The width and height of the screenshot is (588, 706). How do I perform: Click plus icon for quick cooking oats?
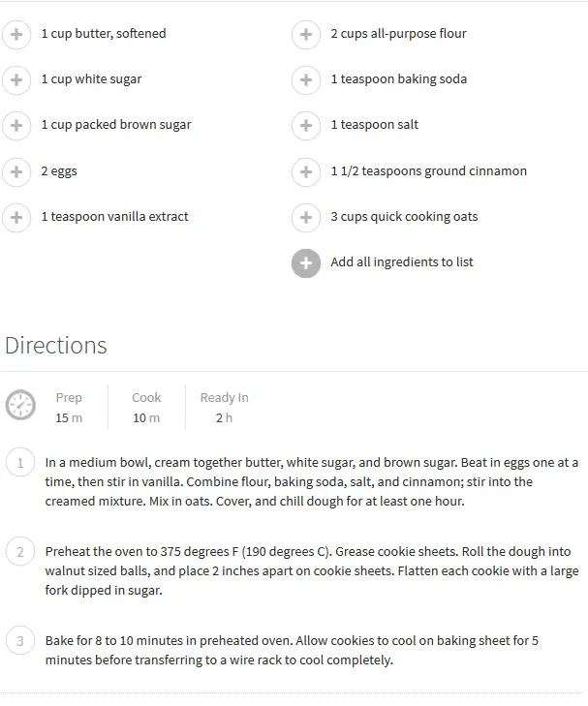pos(305,218)
